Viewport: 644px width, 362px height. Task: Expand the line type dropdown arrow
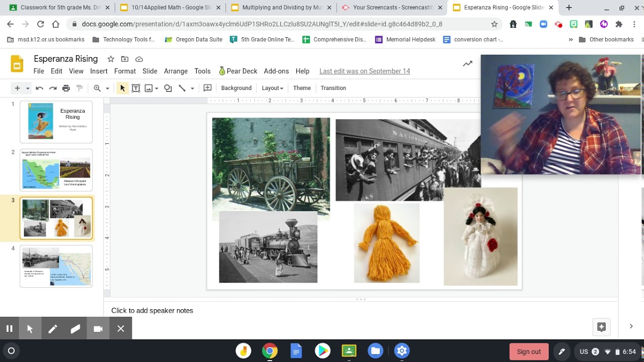[192, 88]
